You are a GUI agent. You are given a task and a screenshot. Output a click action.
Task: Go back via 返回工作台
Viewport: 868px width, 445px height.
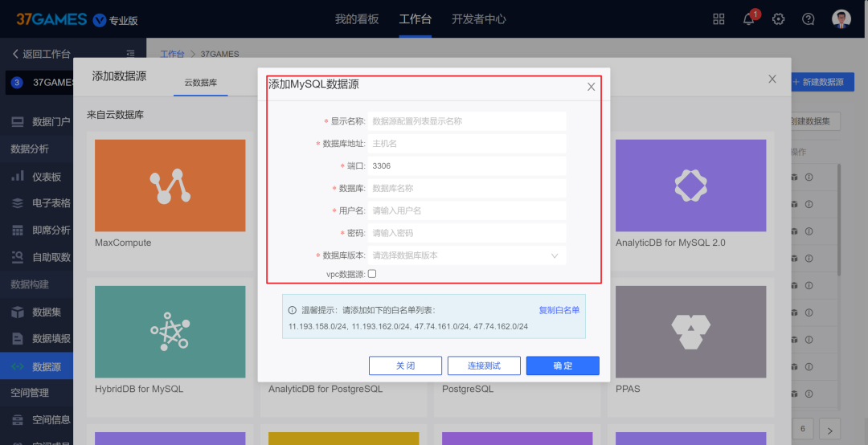pos(41,54)
